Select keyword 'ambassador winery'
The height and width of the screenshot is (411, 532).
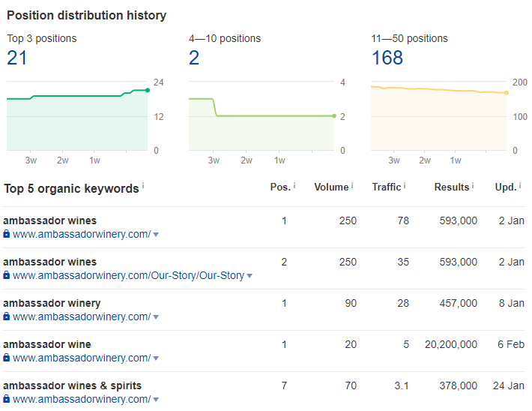point(52,303)
